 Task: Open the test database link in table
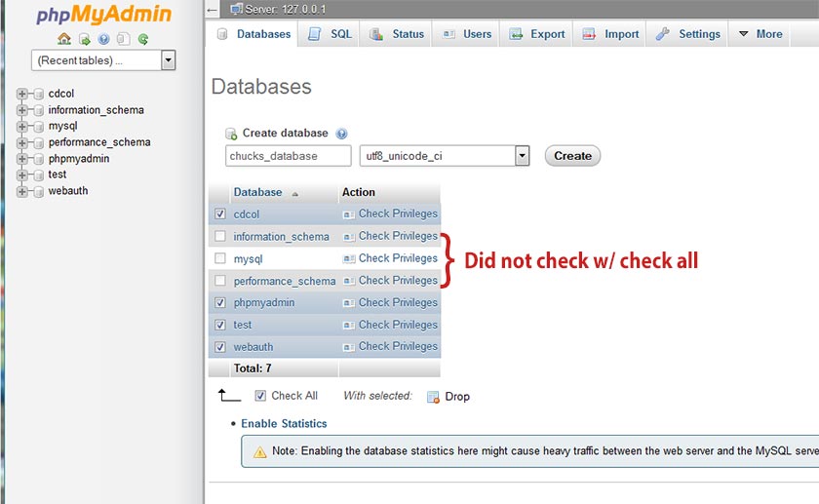point(243,325)
